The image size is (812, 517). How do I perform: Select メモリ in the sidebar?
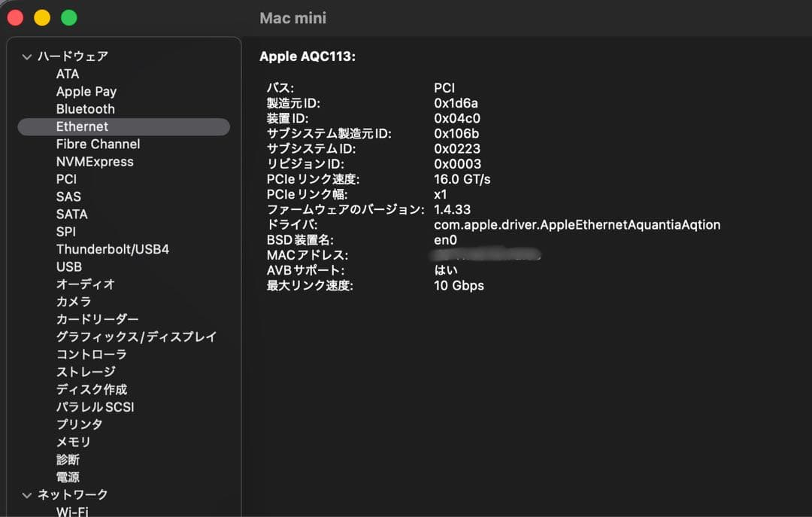click(x=74, y=442)
